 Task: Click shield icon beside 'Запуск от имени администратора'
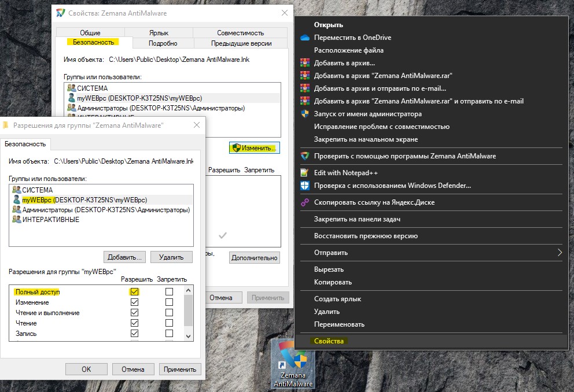305,114
